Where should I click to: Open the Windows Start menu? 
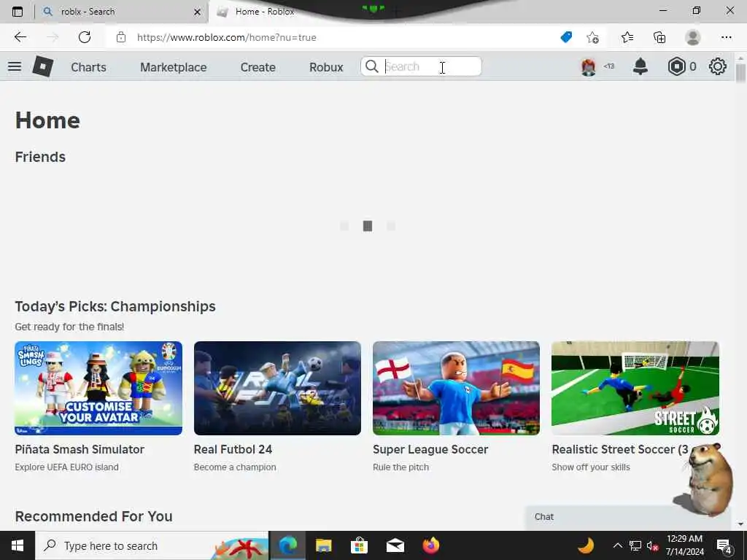tap(18, 545)
